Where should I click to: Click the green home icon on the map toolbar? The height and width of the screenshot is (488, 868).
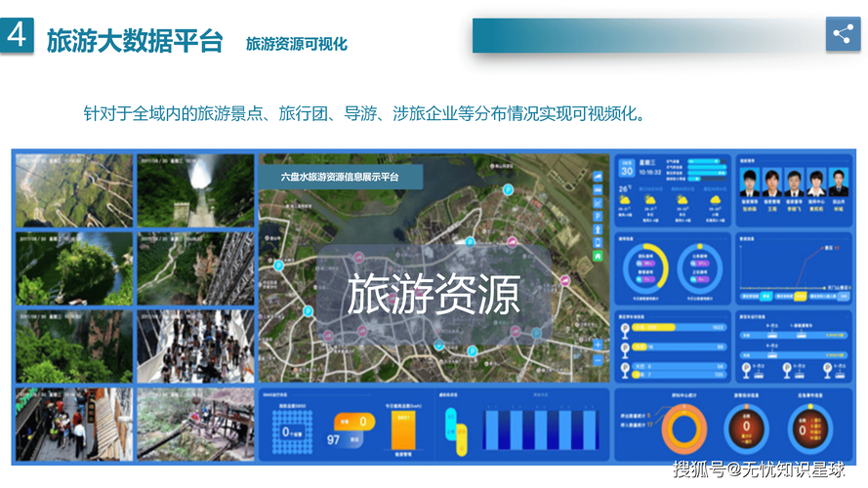point(598,256)
